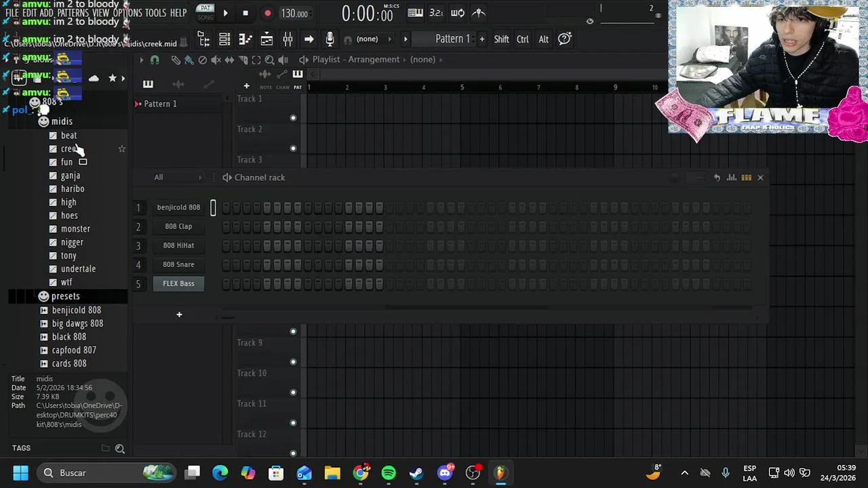The image size is (868, 488).
Task: Open the EDIT menu
Action: [x=29, y=13]
